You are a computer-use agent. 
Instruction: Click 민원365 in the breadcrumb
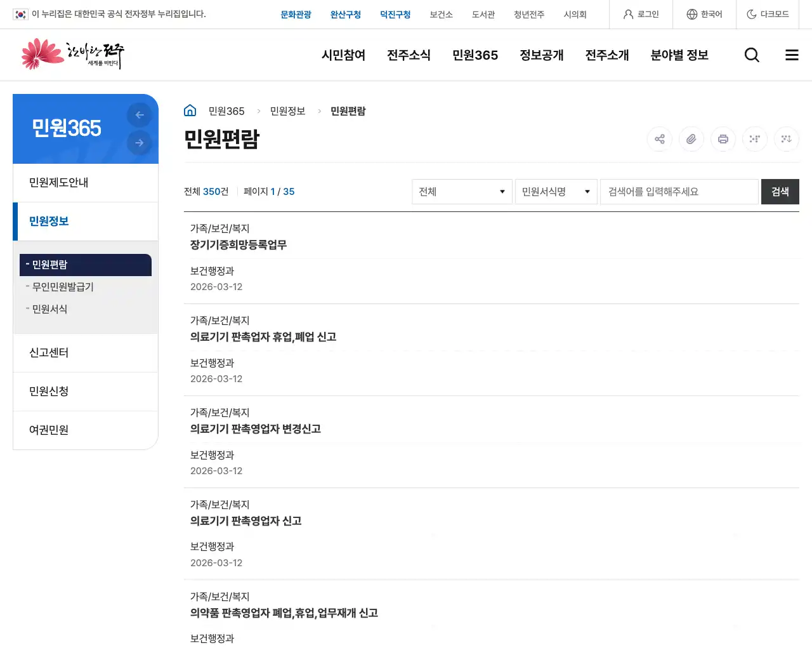[226, 111]
